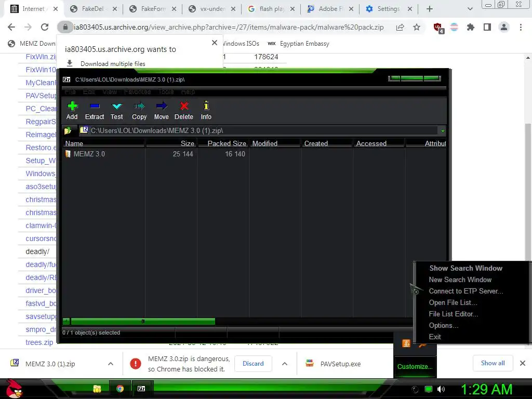Image resolution: width=532 pixels, height=399 pixels.
Task: Open the tab search dropdown chevron
Action: 470,9
